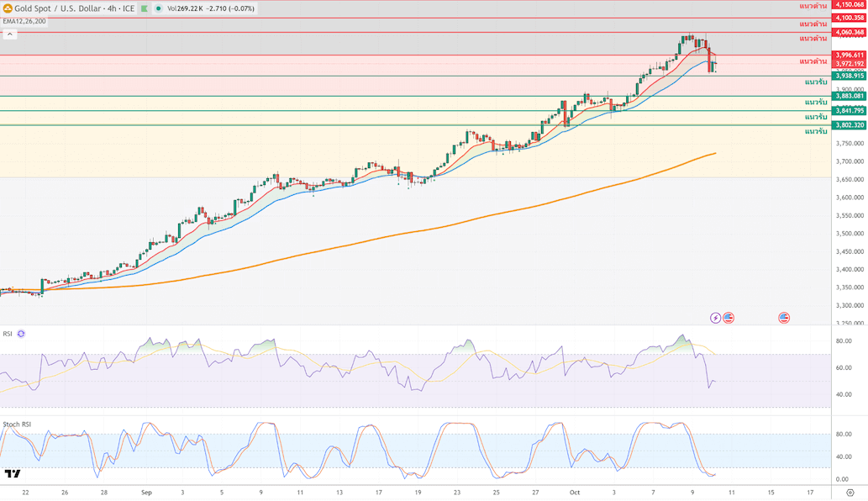Viewport: 868px width, 501px height.
Task: Collapse the indicator legend with chevron arrow
Action: coord(11,34)
